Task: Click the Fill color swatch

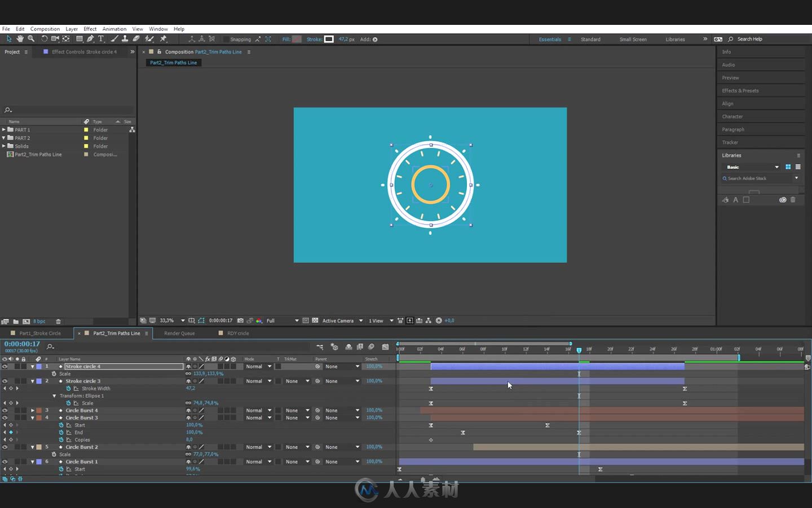Action: coord(297,40)
